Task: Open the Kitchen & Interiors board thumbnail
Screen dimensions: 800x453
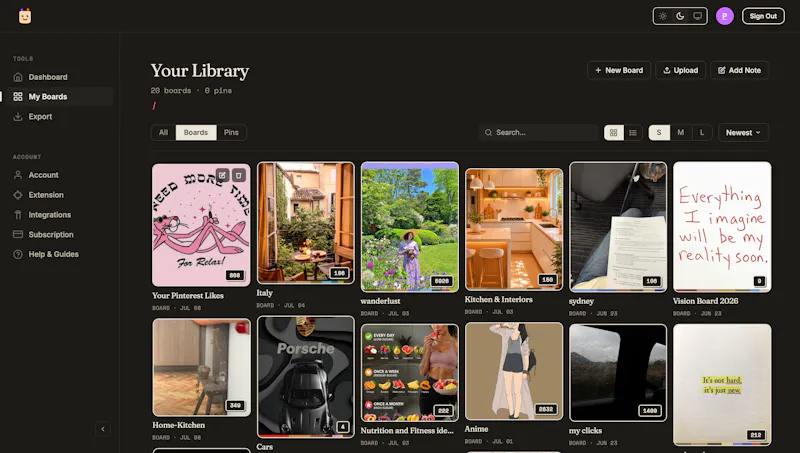Action: point(514,229)
